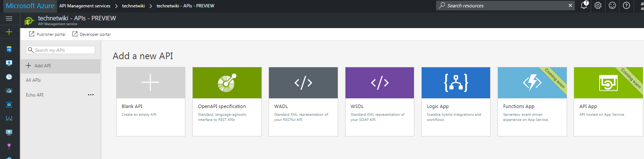Open the Publisher portal
Image resolution: width=644 pixels, height=159 pixels.
[47, 34]
